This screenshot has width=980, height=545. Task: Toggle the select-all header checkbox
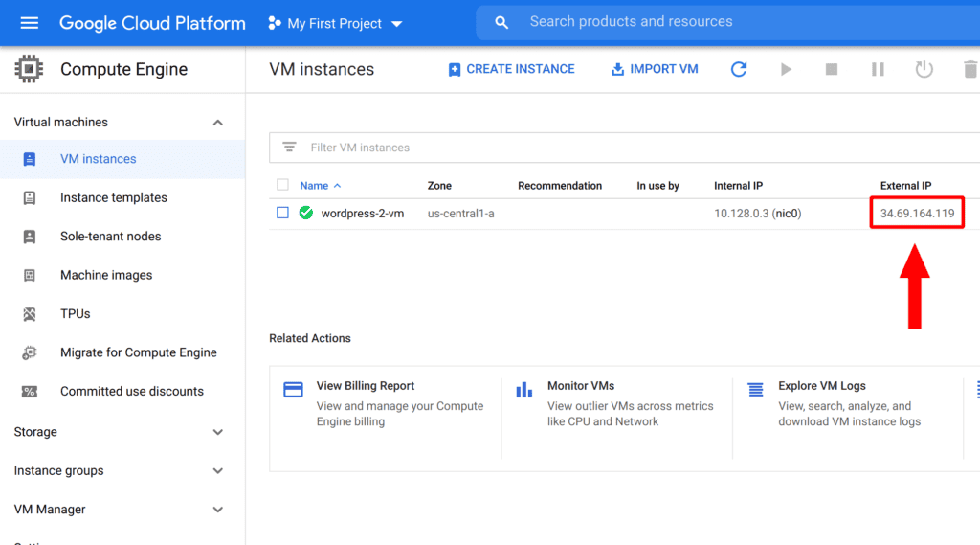click(282, 185)
